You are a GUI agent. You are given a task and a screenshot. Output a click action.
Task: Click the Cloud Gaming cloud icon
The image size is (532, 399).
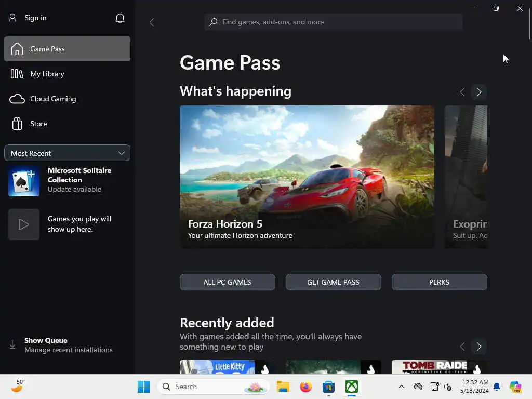click(17, 99)
